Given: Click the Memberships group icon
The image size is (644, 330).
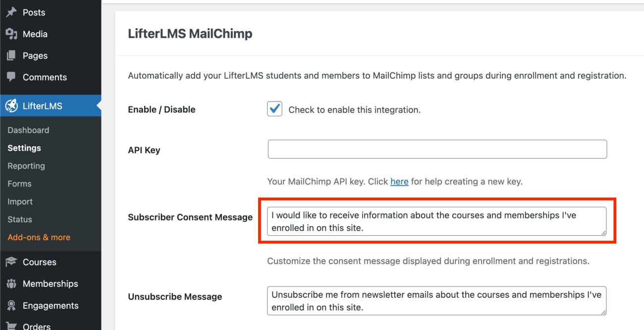Looking at the screenshot, I should (x=11, y=284).
